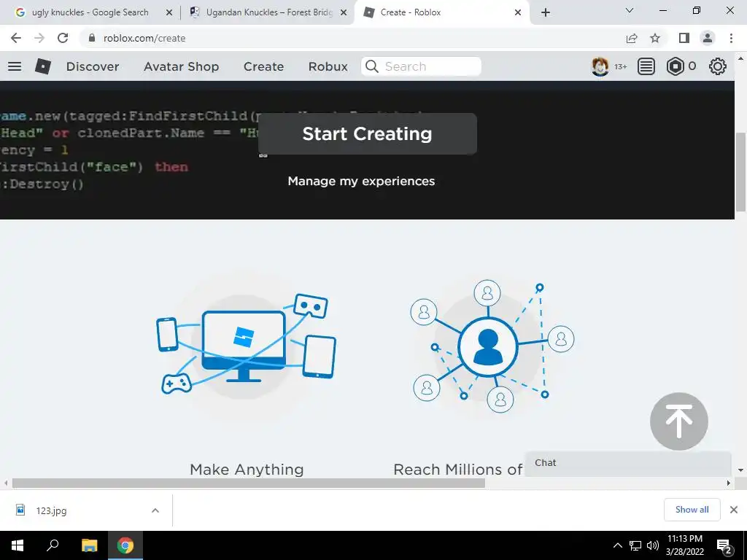Expand the 123.jpg download options chevron
The height and width of the screenshot is (560, 747).
[155, 510]
